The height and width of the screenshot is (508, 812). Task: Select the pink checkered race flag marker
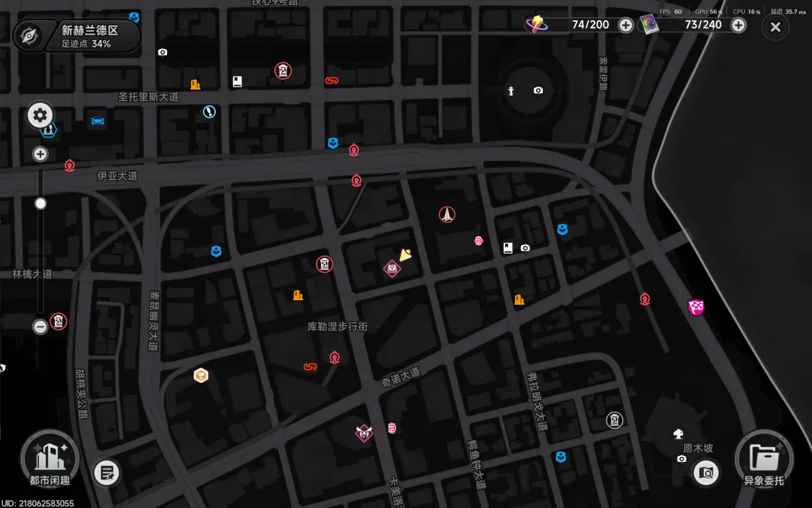[x=695, y=307]
